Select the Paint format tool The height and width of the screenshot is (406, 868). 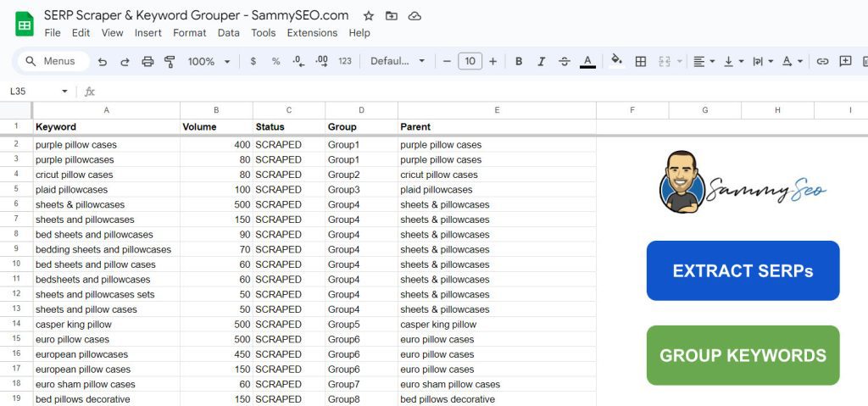tap(170, 62)
